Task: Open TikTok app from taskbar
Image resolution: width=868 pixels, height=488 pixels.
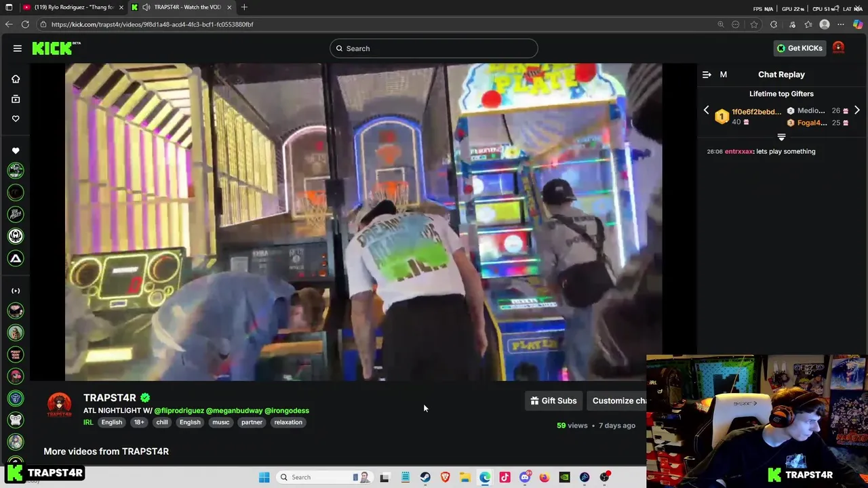Action: point(505,477)
